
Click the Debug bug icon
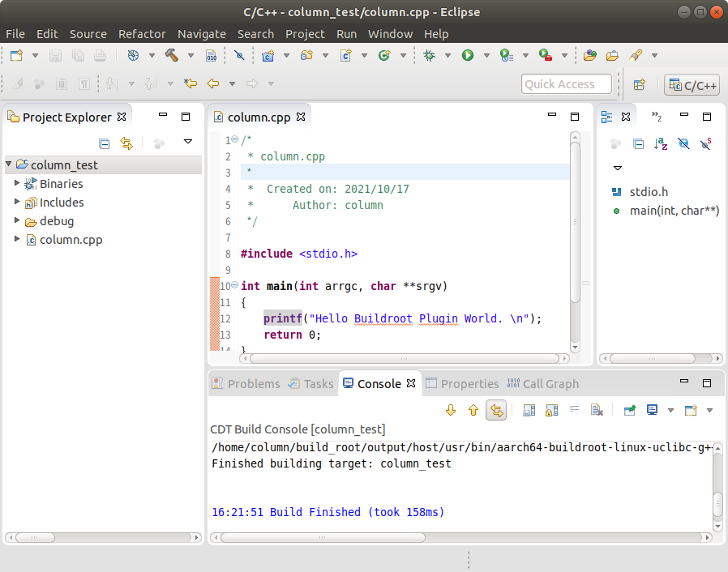tap(430, 56)
